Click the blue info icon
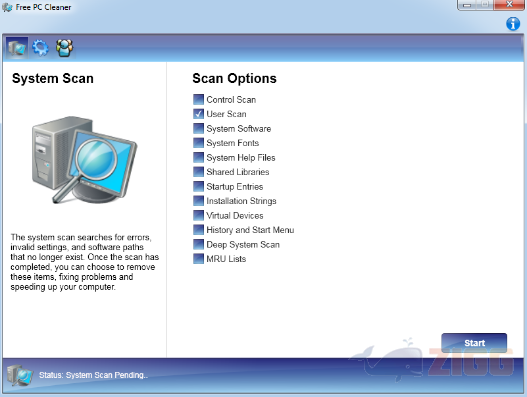 click(x=513, y=24)
